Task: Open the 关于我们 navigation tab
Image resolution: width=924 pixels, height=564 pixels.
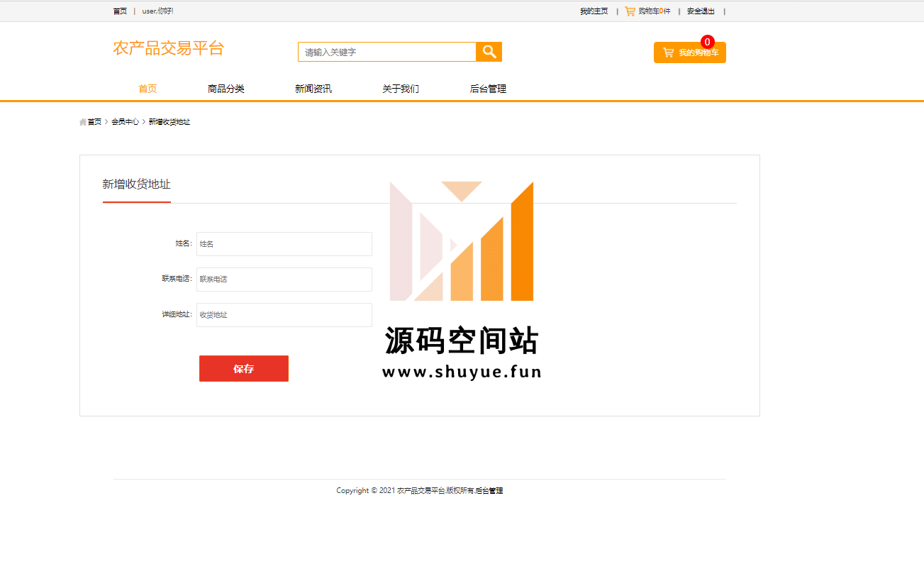Action: (x=401, y=89)
